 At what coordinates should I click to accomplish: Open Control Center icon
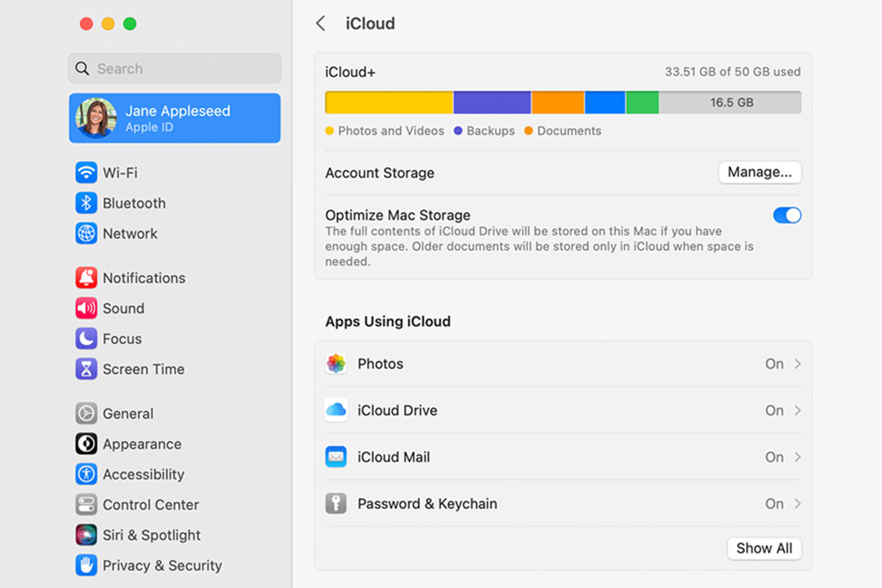[x=86, y=505]
